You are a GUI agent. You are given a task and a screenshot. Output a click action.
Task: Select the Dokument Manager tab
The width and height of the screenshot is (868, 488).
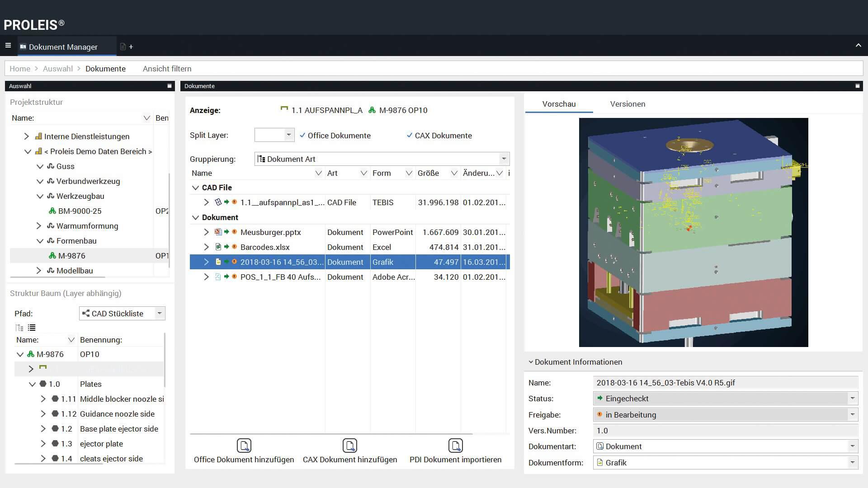(63, 47)
